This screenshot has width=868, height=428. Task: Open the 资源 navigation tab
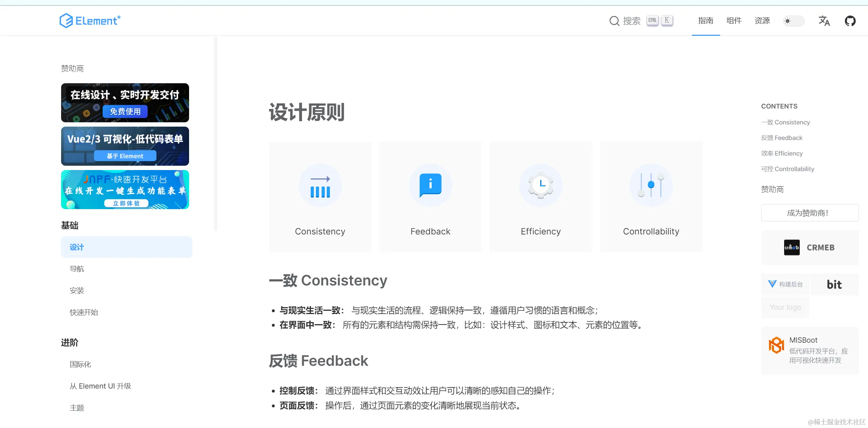[762, 21]
